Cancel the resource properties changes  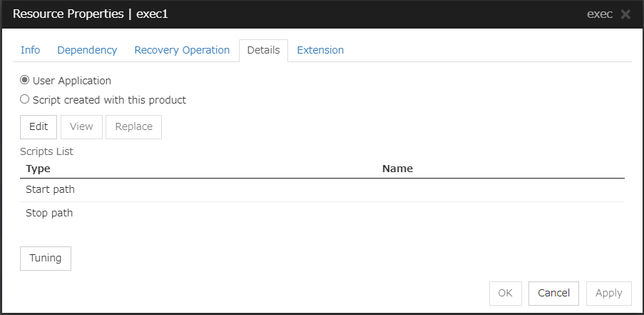(553, 293)
